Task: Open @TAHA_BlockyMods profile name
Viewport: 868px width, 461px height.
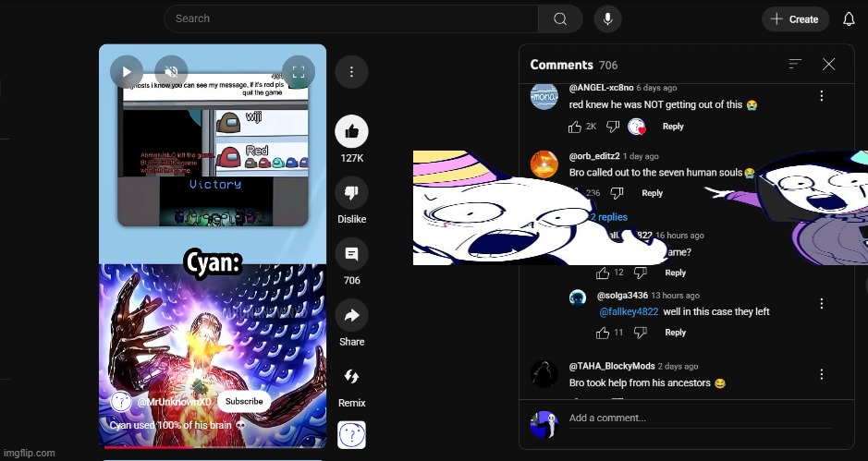Action: pyautogui.click(x=612, y=367)
